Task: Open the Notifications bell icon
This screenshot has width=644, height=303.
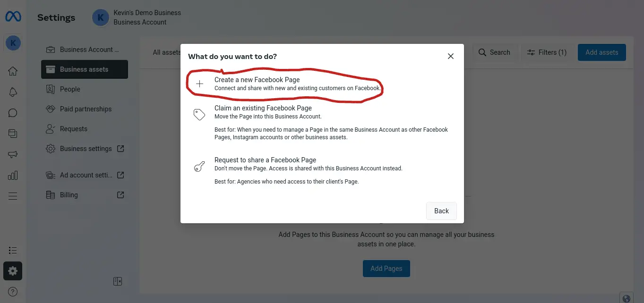Action: [x=13, y=92]
